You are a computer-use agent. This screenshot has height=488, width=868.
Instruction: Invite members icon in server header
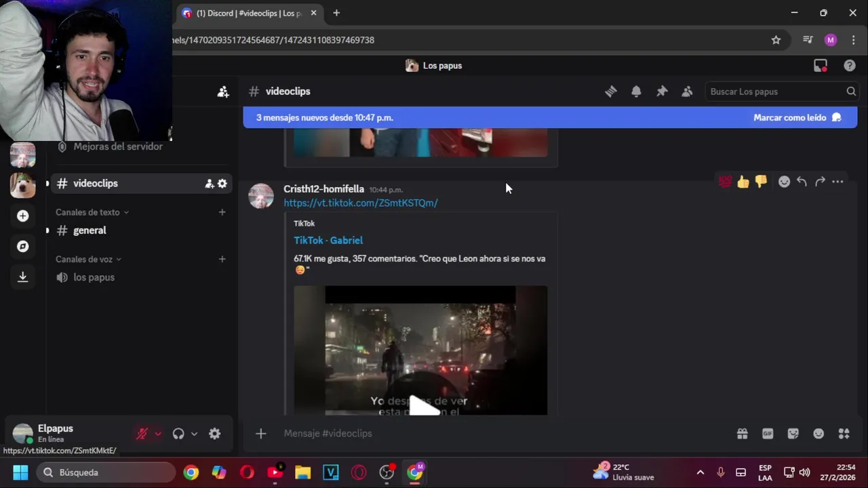point(223,91)
